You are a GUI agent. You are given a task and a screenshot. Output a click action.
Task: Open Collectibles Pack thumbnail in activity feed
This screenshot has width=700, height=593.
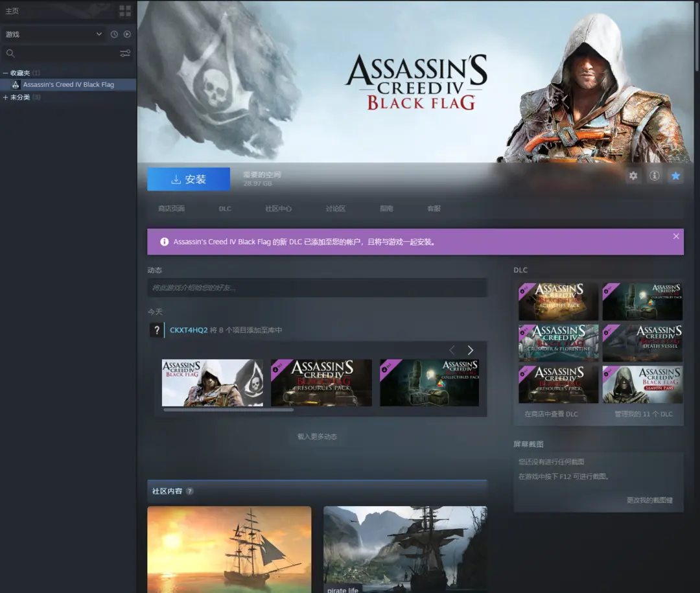pyautogui.click(x=430, y=382)
